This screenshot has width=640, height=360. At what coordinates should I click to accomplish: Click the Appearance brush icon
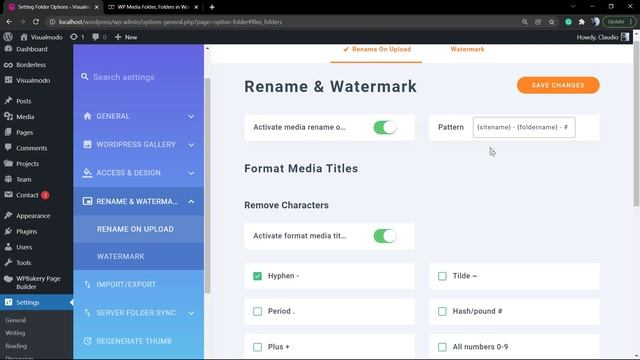tap(8, 216)
